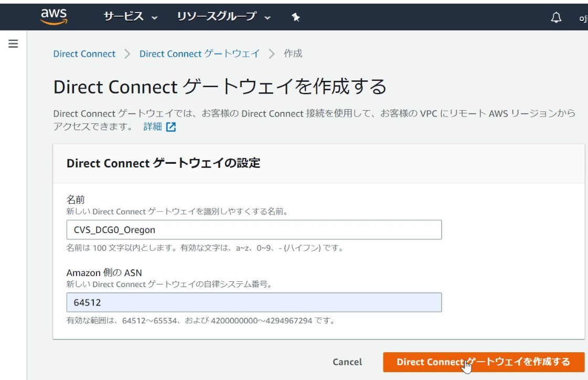
Task: Focus the Amazon 側の ASN input field
Action: pos(254,302)
